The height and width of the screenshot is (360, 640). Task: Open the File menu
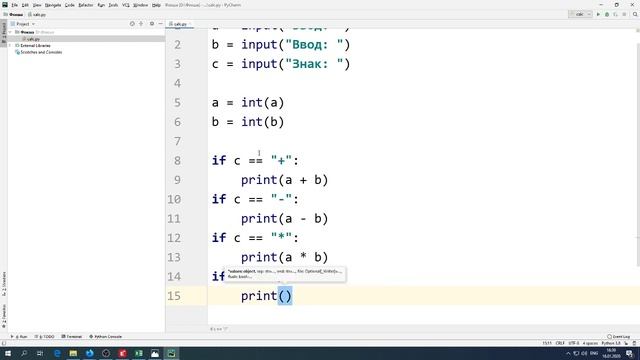coord(14,5)
